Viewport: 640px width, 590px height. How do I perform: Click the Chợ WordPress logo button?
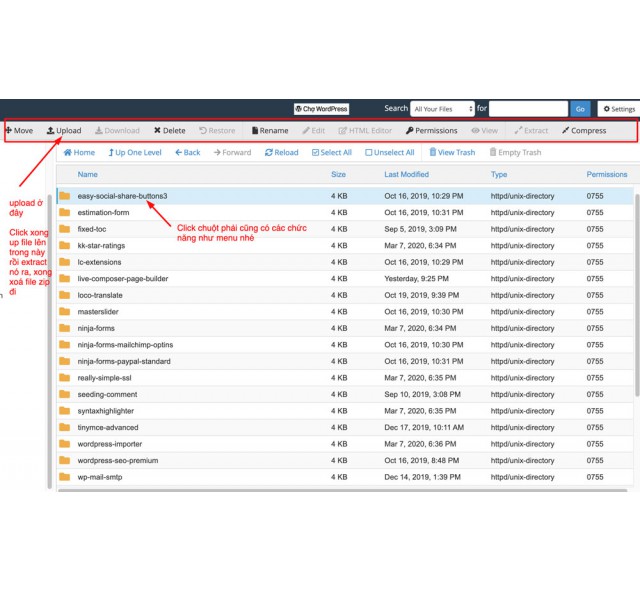[321, 109]
